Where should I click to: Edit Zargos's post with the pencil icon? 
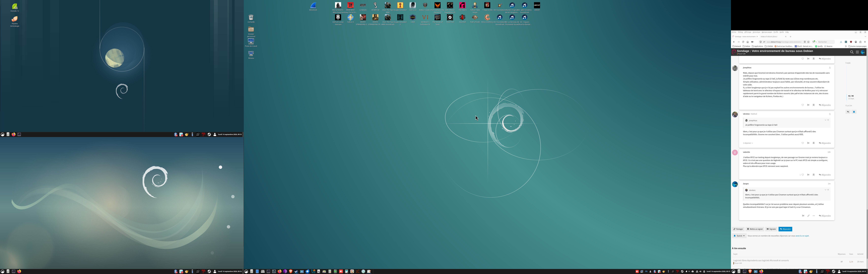[808, 216]
